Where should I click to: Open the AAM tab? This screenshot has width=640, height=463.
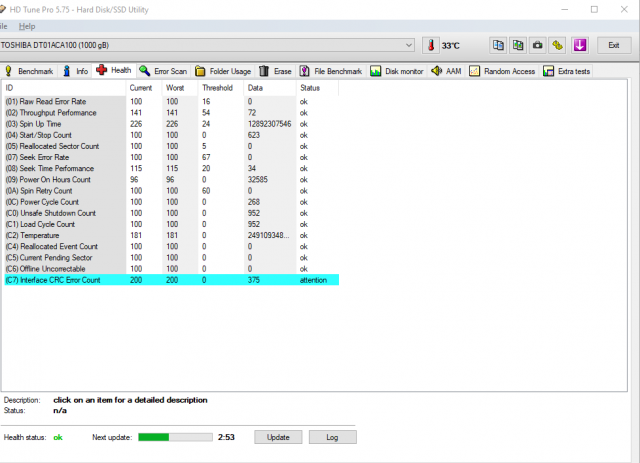coord(447,71)
